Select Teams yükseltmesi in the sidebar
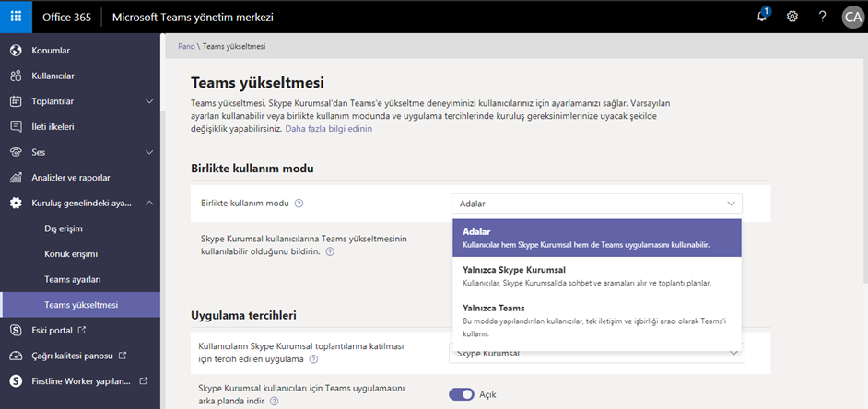868x409 pixels. pos(80,305)
